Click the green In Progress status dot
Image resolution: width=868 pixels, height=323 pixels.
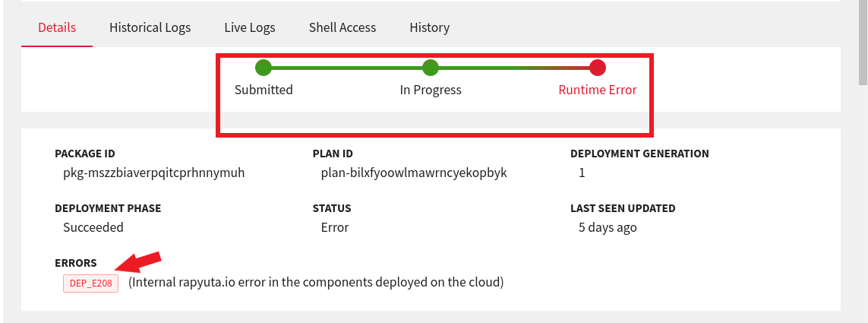430,68
